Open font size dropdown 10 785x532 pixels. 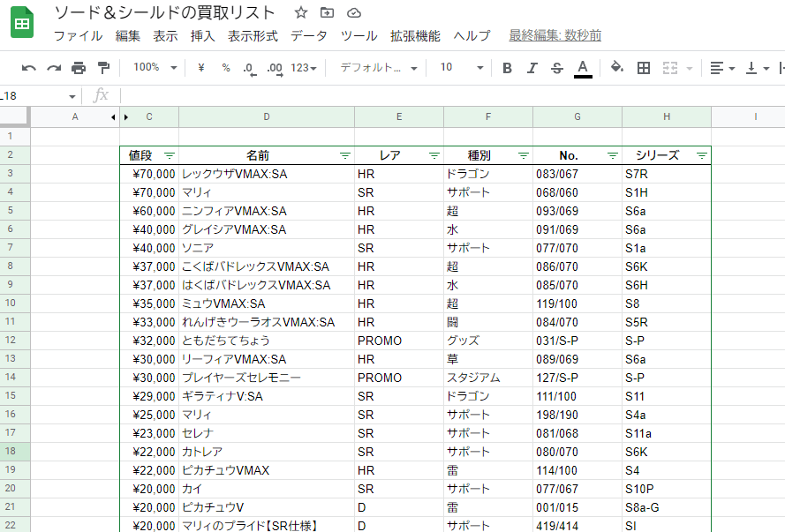[462, 67]
